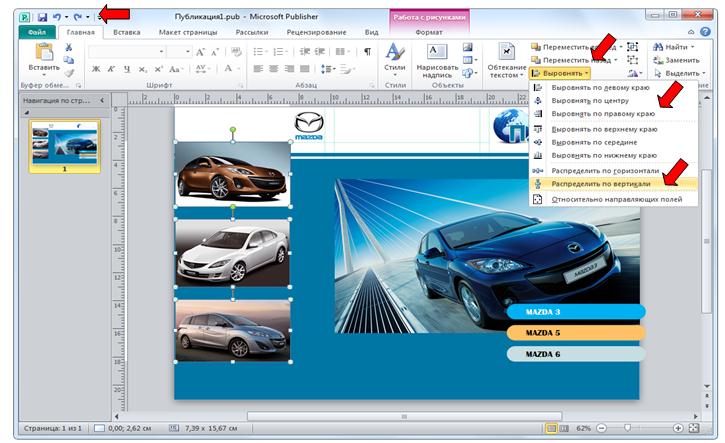The width and height of the screenshot is (725, 443).
Task: Align text to the left
Action: (x=258, y=69)
